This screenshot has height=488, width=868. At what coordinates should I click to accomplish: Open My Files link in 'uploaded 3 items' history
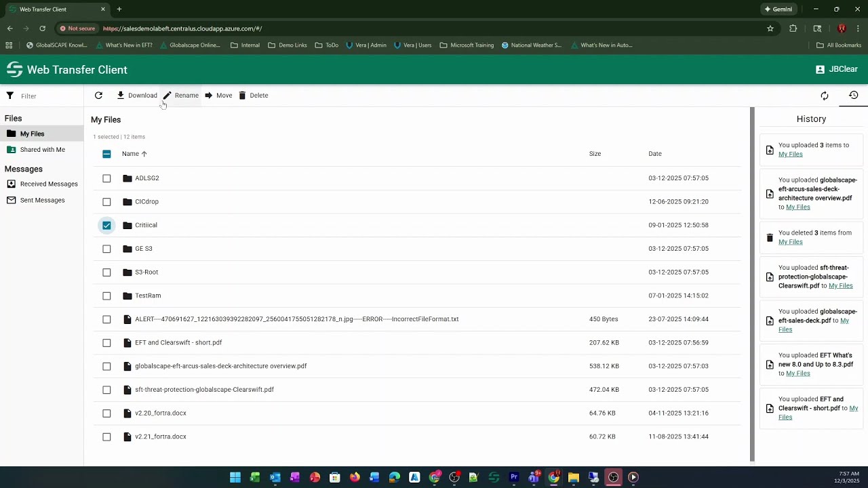790,154
